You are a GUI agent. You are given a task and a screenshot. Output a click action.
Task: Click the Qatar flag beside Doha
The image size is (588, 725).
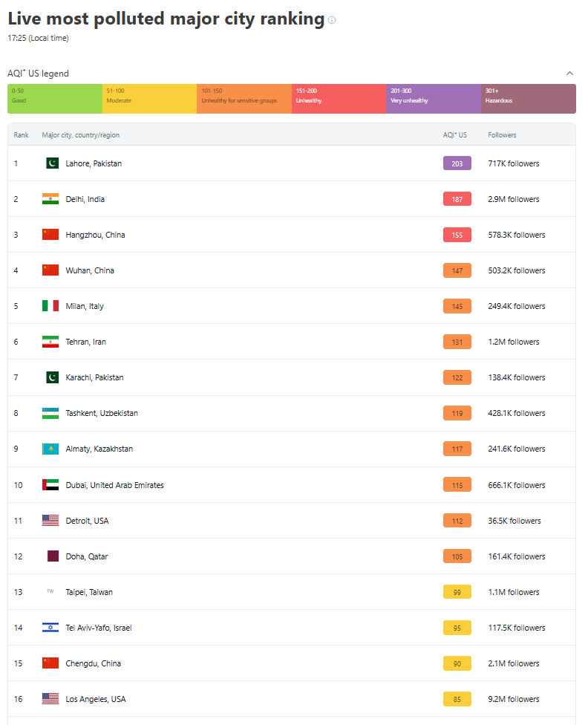(51, 556)
